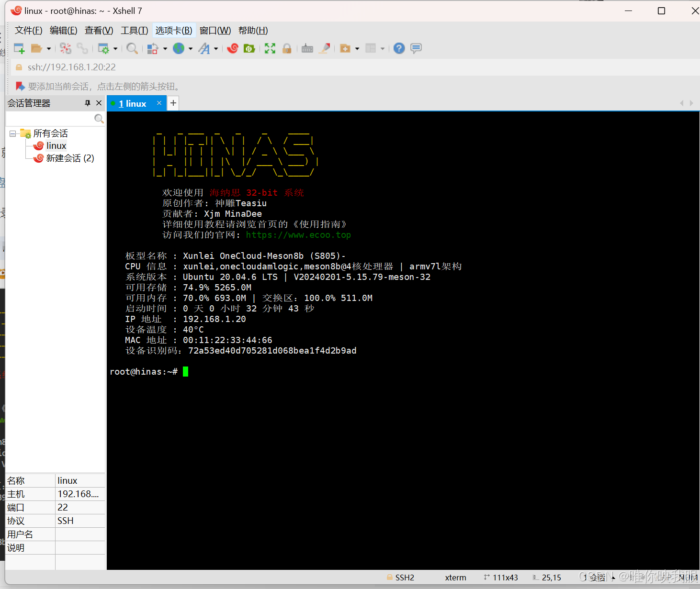Click the Full screen arrows icon
The height and width of the screenshot is (589, 700).
pos(270,48)
